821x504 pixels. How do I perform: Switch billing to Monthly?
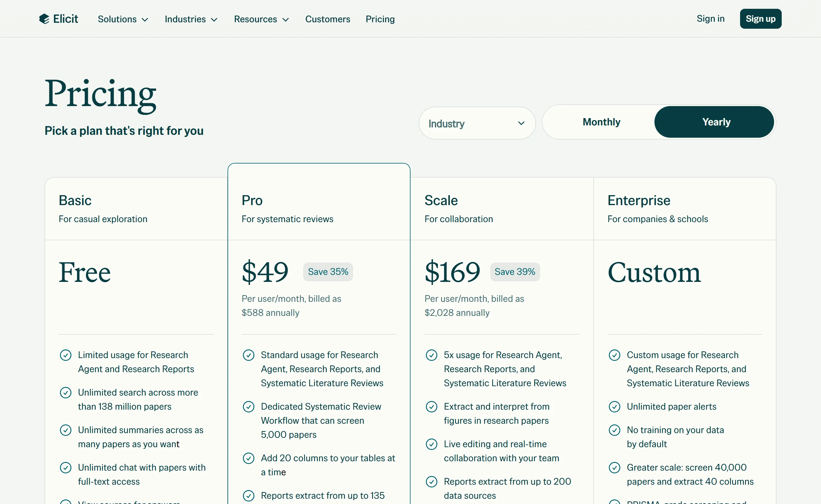tap(601, 122)
